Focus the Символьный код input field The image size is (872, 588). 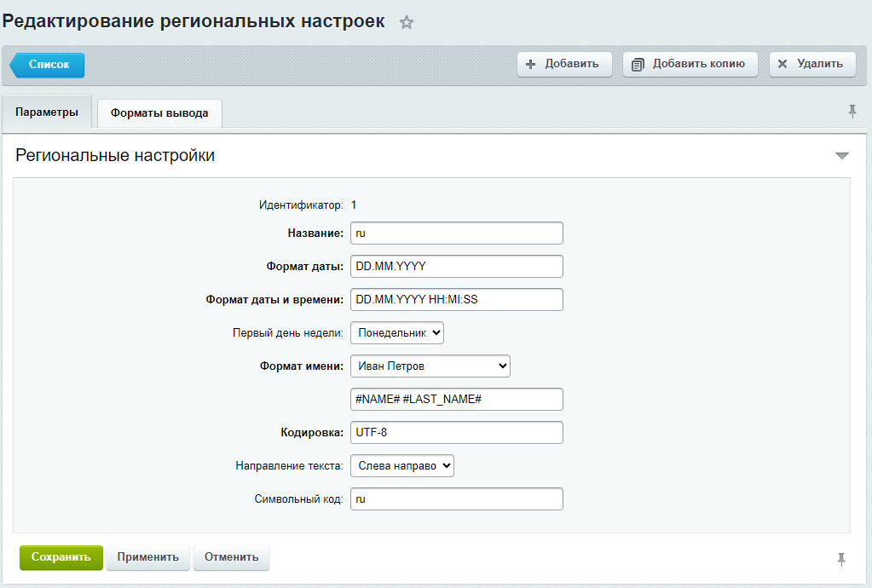click(x=457, y=499)
